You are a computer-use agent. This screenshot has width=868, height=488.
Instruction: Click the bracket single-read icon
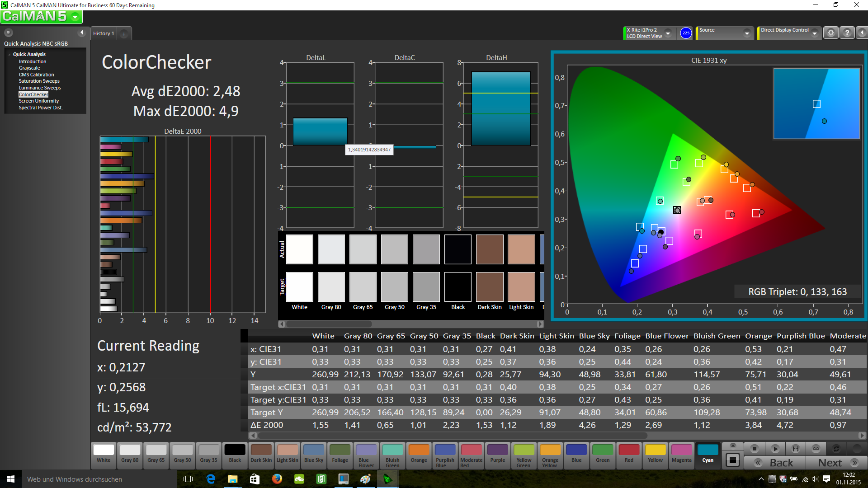pyautogui.click(x=796, y=449)
